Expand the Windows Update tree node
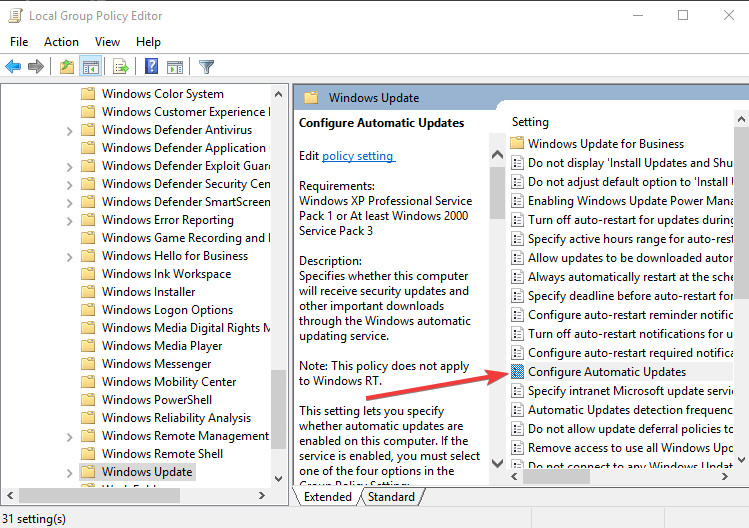This screenshot has width=749, height=528. pyautogui.click(x=70, y=473)
